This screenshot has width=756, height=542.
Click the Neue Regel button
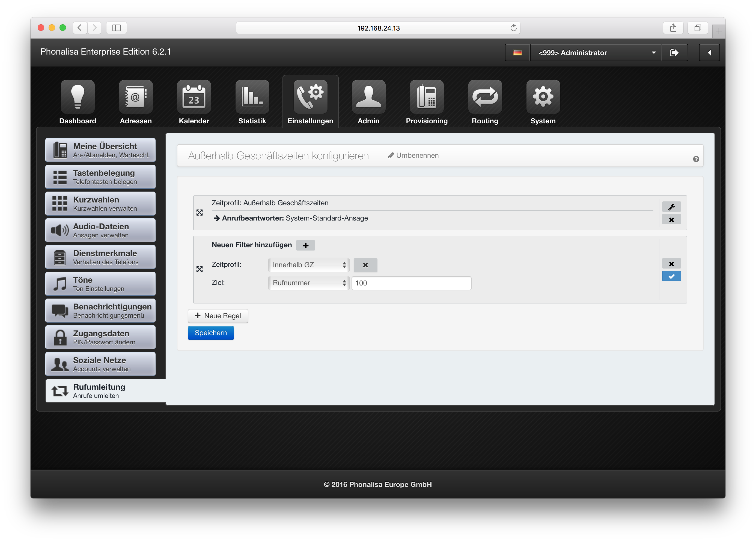[218, 316]
